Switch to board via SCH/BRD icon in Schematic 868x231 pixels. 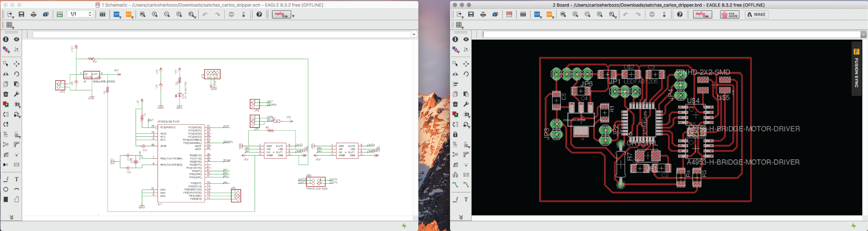pyautogui.click(x=60, y=14)
